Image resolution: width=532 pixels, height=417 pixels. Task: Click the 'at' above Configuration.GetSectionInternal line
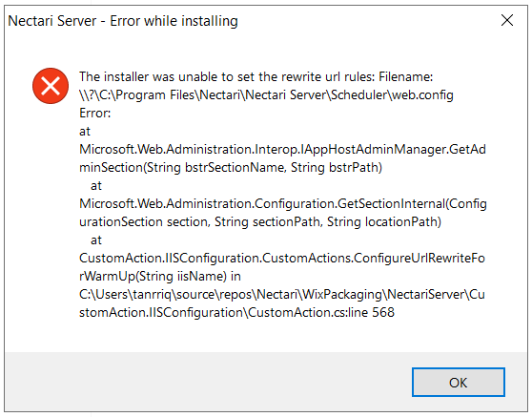[x=96, y=186]
